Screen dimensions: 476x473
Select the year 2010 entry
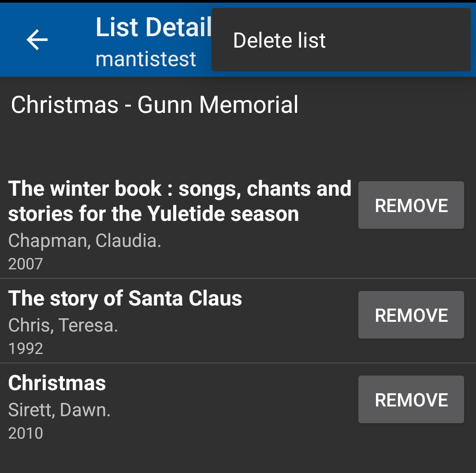coord(25,433)
